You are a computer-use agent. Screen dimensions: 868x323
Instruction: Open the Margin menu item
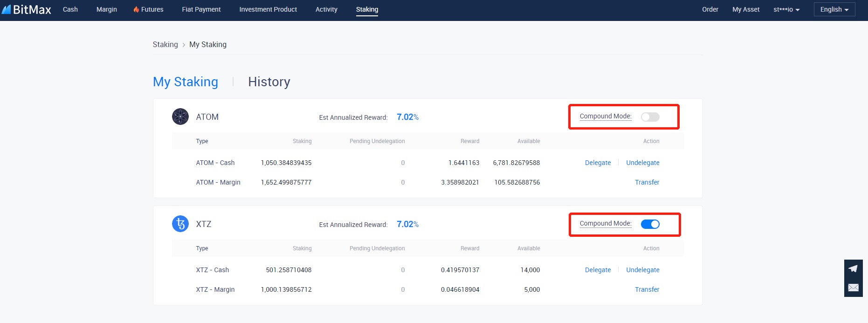click(x=107, y=9)
